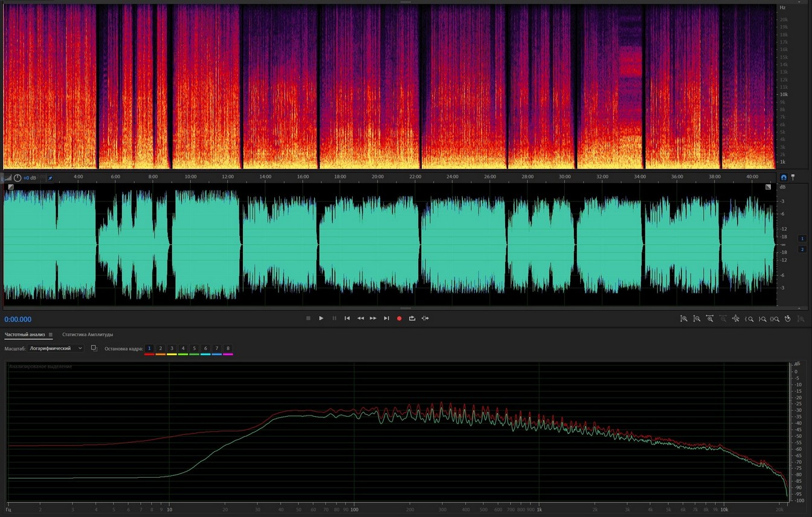Toggle channel 1 enable button
This screenshot has width=812, height=517.
click(x=802, y=238)
